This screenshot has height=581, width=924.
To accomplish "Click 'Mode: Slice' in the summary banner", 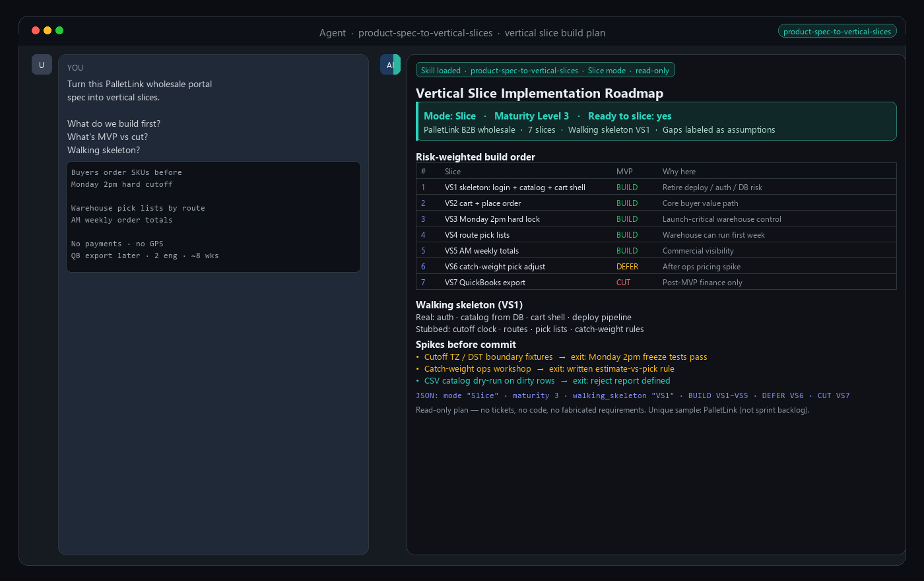I will [449, 116].
